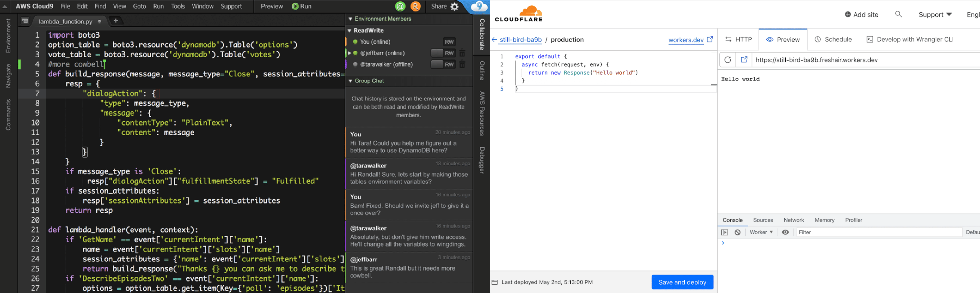Toggle the console eye live expression
This screenshot has height=293, width=980.
tap(785, 232)
